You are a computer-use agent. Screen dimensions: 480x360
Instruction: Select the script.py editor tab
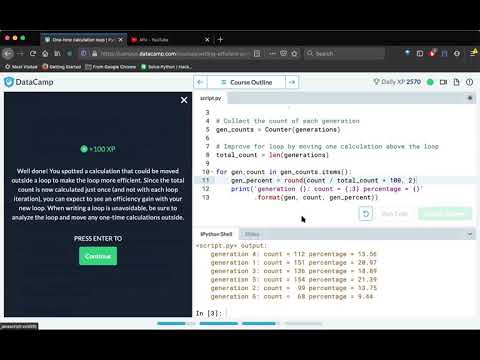coord(211,98)
